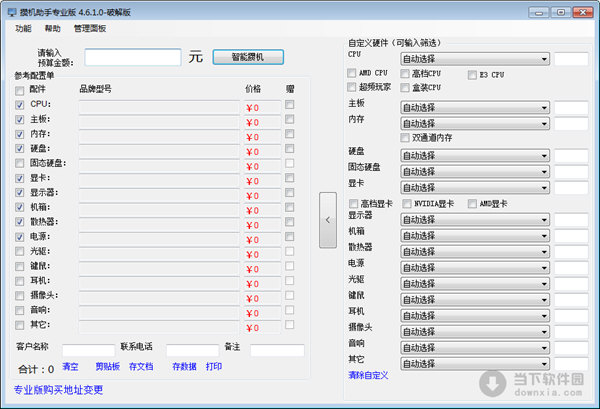Toggle the CPU: row checkbox

20,105
